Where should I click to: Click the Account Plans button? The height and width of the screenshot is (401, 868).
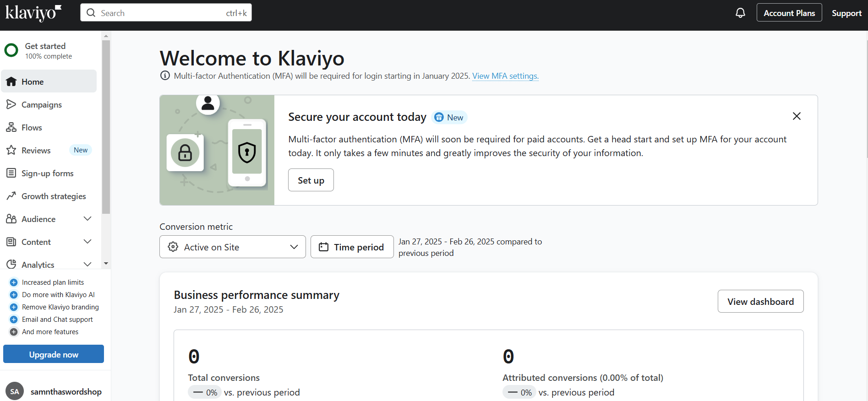pyautogui.click(x=789, y=13)
